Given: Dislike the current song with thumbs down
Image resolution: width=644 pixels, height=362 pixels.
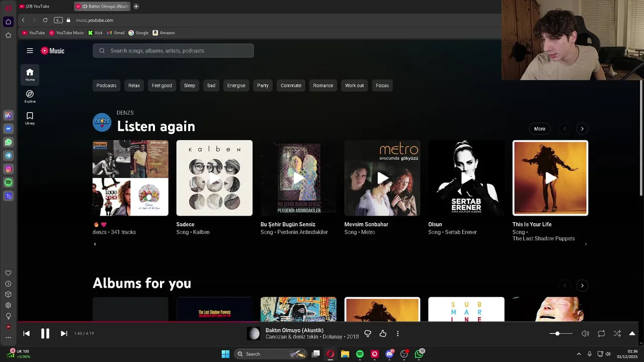Looking at the screenshot, I should 368,333.
